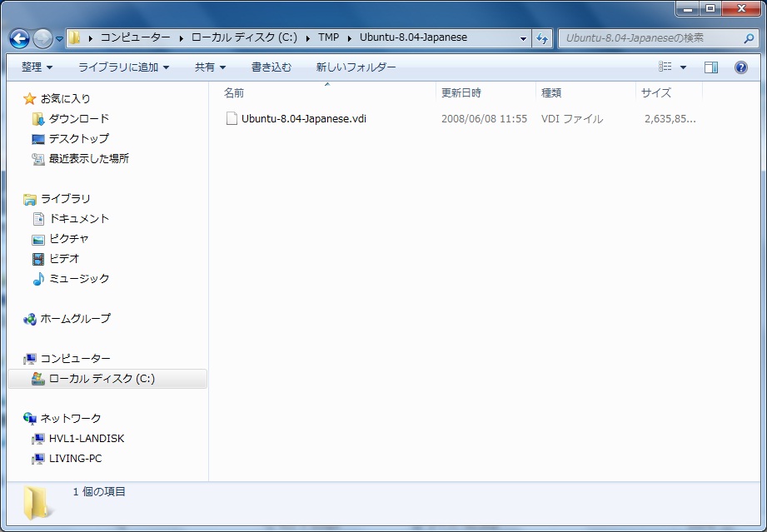Select コンピューター in navigation pane
The height and width of the screenshot is (532, 767).
click(75, 359)
